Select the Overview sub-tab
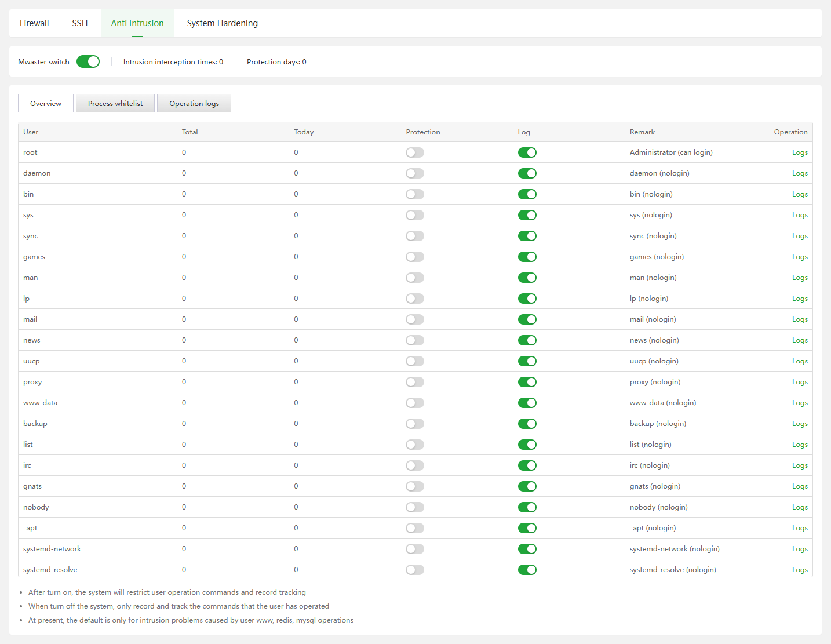 (x=46, y=104)
